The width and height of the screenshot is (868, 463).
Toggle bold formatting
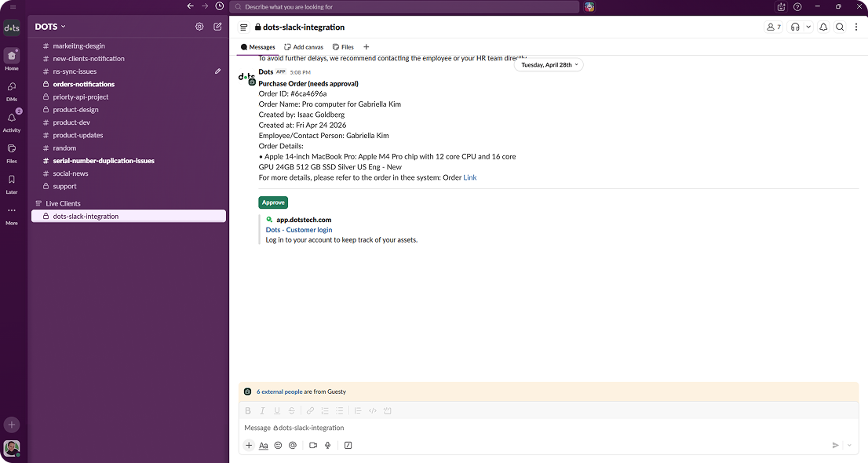pos(248,410)
